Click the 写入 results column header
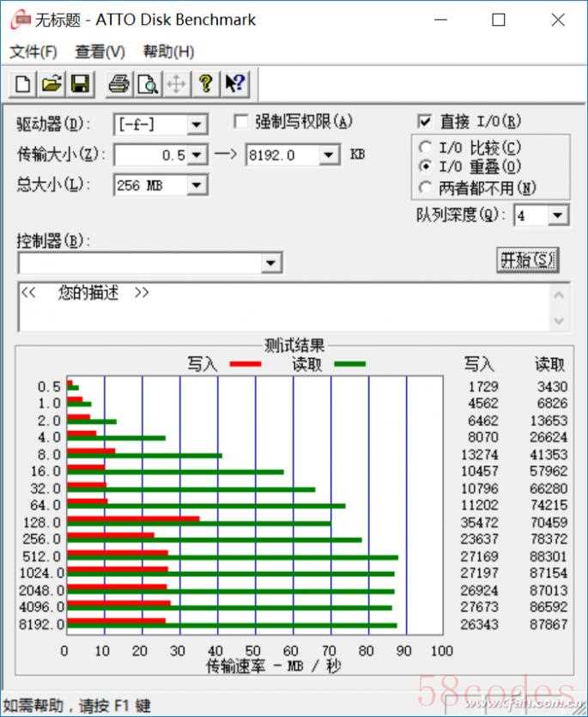The image size is (588, 717). coord(479,364)
